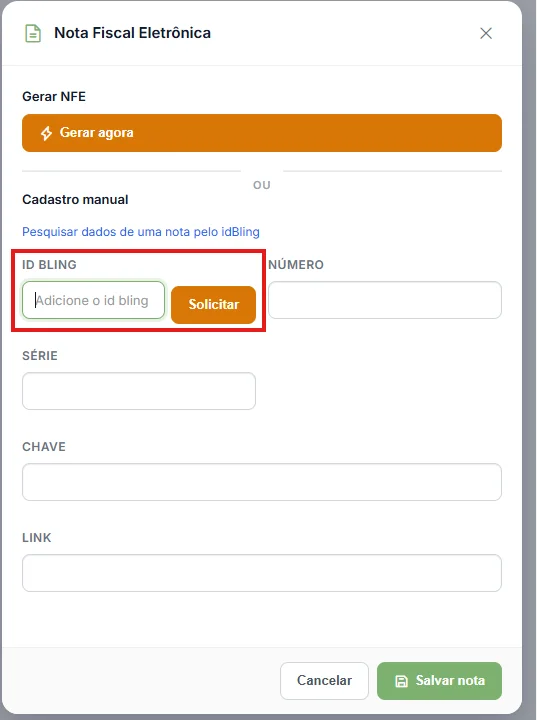
Task: Click the Nota Fiscal Eletrônica title text
Action: (132, 33)
